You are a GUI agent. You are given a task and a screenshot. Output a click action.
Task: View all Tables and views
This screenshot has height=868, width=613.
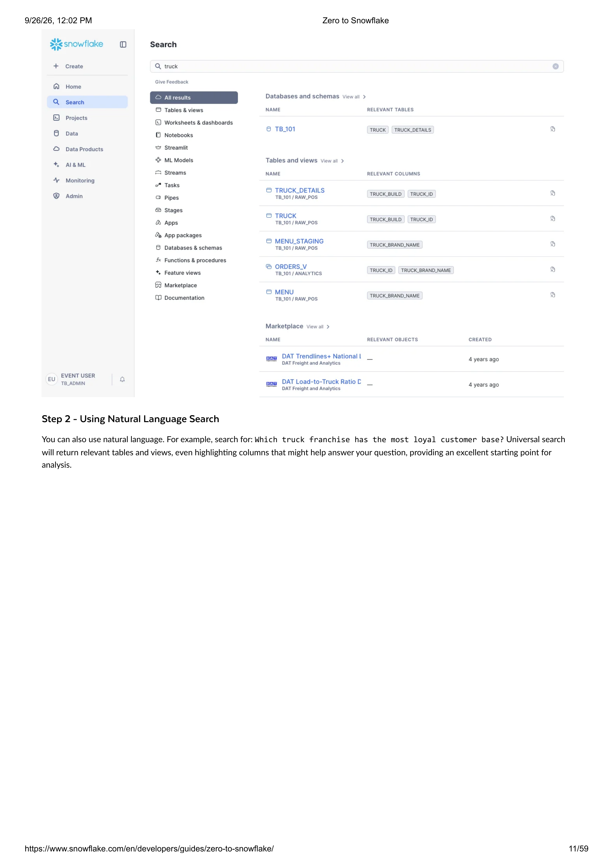click(332, 161)
